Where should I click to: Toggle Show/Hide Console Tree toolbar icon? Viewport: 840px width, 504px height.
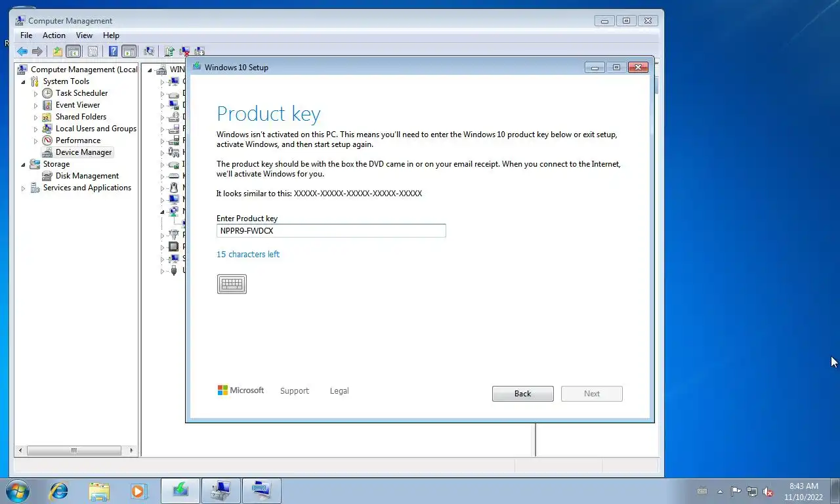(73, 51)
